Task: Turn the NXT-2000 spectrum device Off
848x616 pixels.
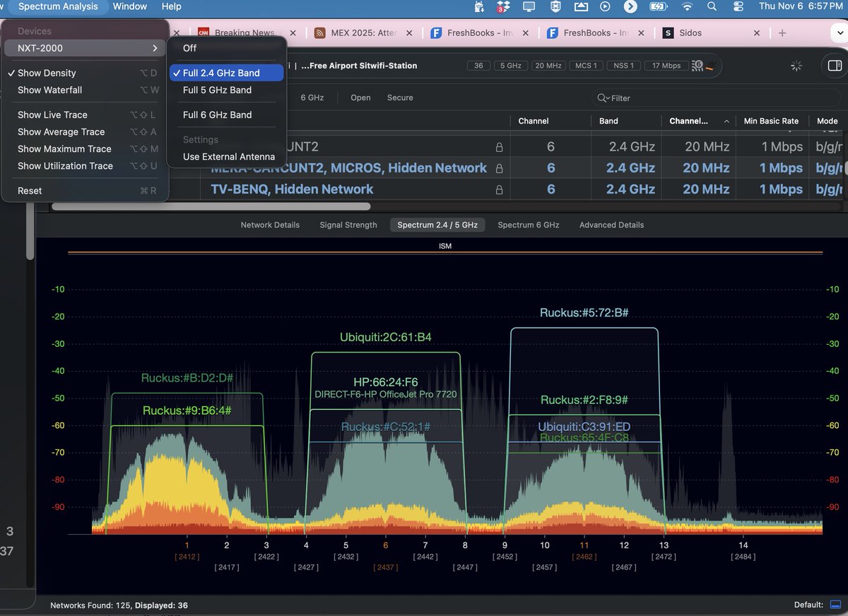Action: coord(227,48)
